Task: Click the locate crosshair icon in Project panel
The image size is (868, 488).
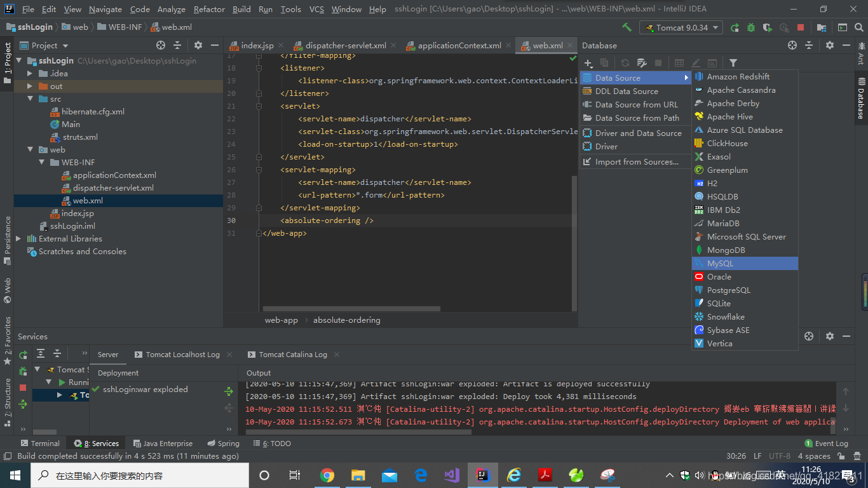Action: pos(161,45)
